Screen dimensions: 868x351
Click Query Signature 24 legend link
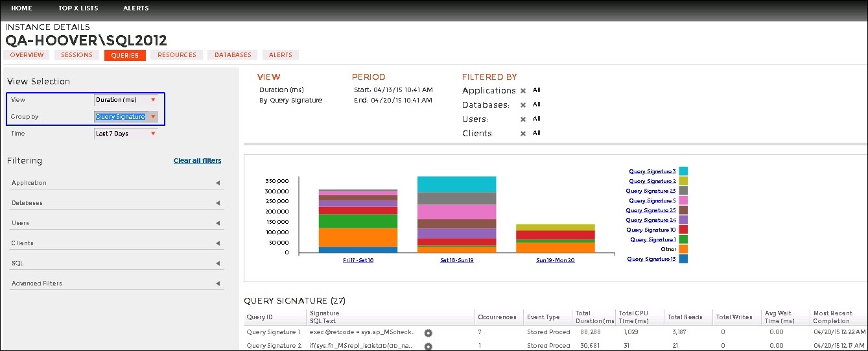click(651, 220)
